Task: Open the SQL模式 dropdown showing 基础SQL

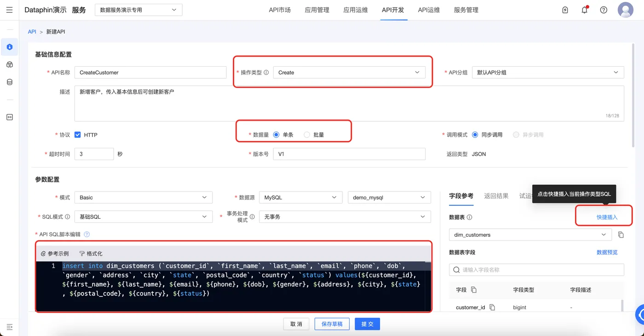Action: click(143, 217)
